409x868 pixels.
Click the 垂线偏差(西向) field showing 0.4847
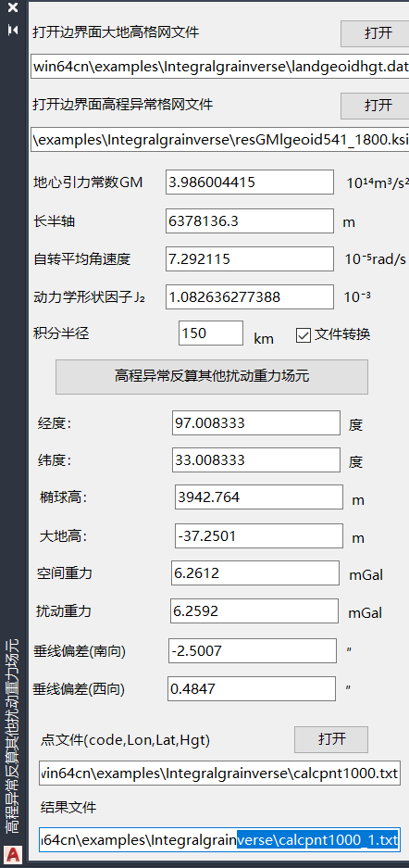click(x=252, y=688)
